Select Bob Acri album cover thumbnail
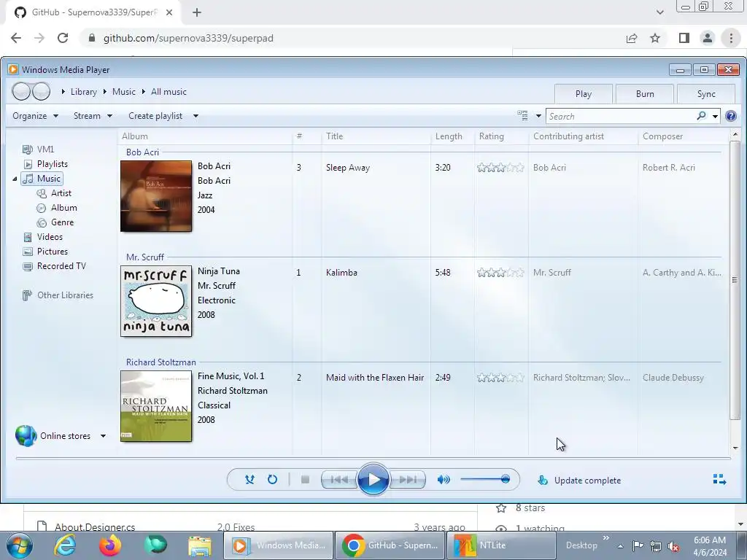The image size is (747, 560). (156, 196)
